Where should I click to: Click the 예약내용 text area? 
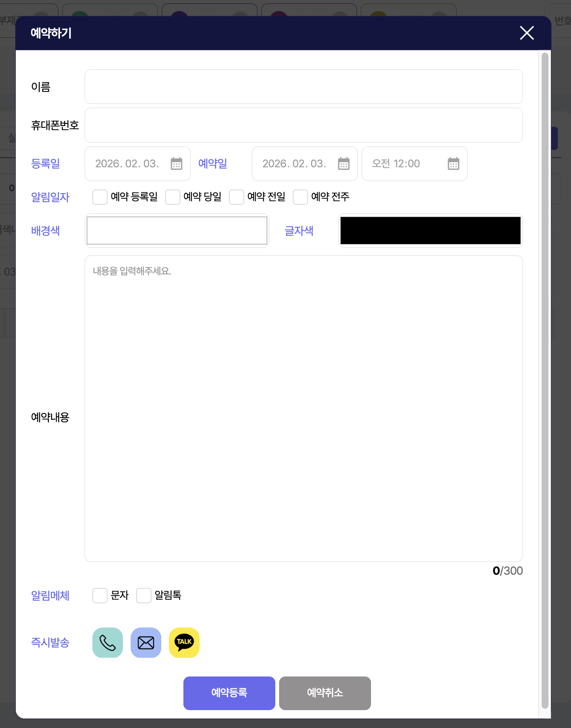pyautogui.click(x=303, y=409)
